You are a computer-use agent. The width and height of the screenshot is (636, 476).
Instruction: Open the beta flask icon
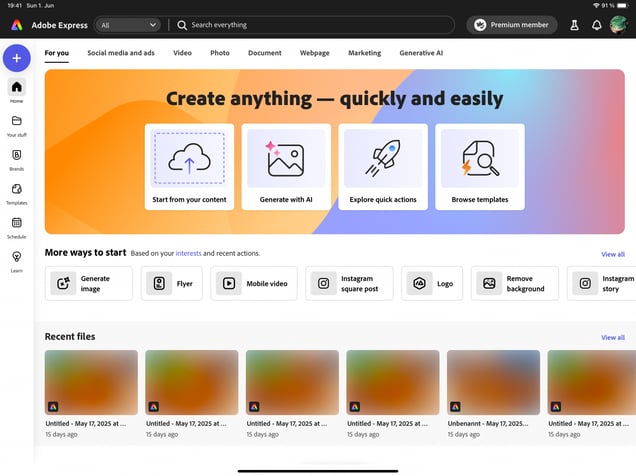574,25
